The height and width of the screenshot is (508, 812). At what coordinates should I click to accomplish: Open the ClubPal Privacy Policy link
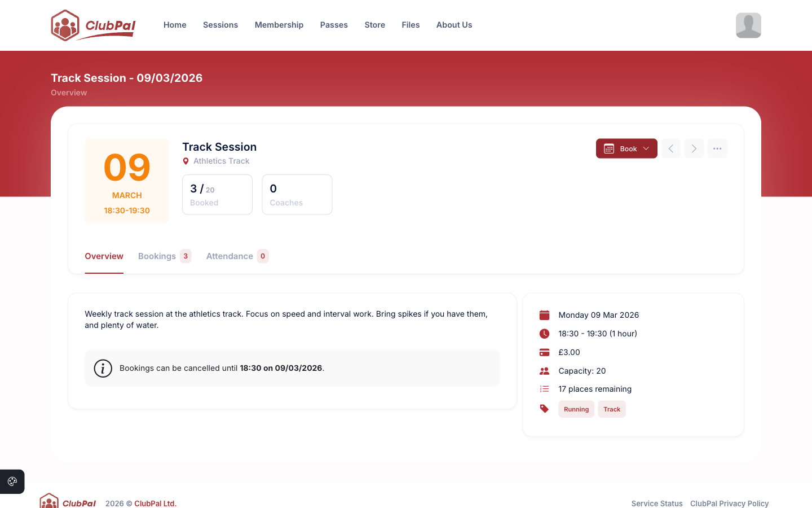pyautogui.click(x=730, y=503)
